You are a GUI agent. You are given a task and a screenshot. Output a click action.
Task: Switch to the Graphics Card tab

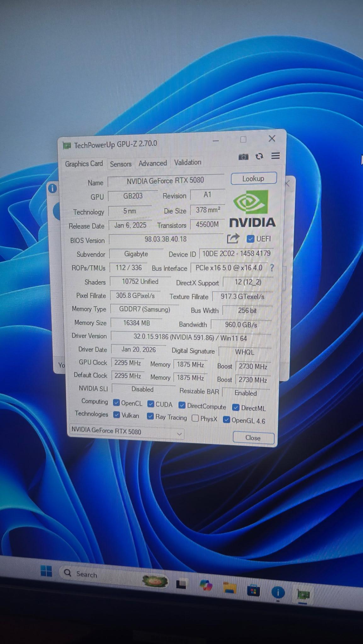[84, 164]
